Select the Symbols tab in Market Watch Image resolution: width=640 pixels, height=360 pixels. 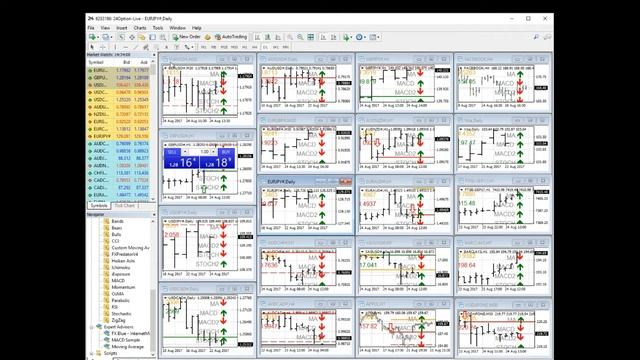click(99, 206)
